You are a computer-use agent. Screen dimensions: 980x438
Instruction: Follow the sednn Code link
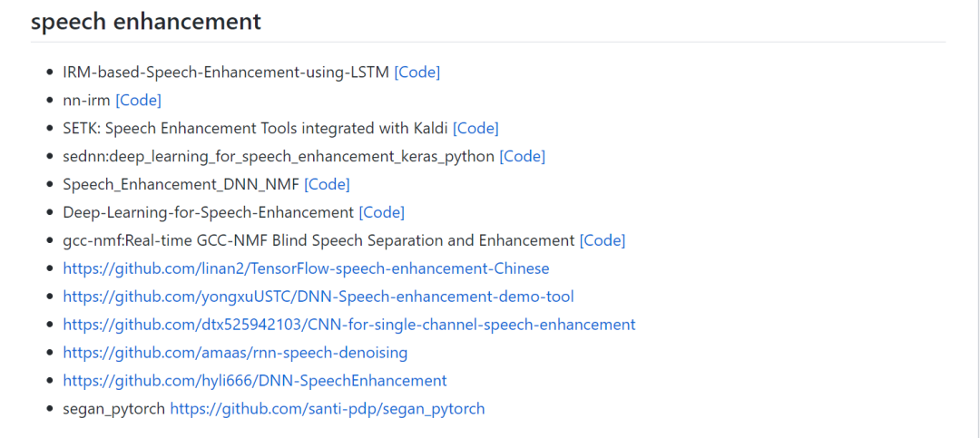[x=522, y=156]
